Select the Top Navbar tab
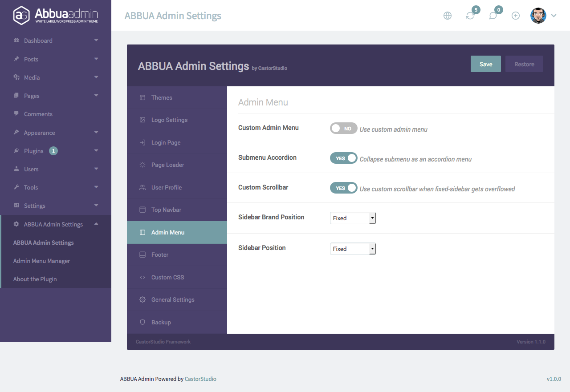570x392 pixels. 177,210
